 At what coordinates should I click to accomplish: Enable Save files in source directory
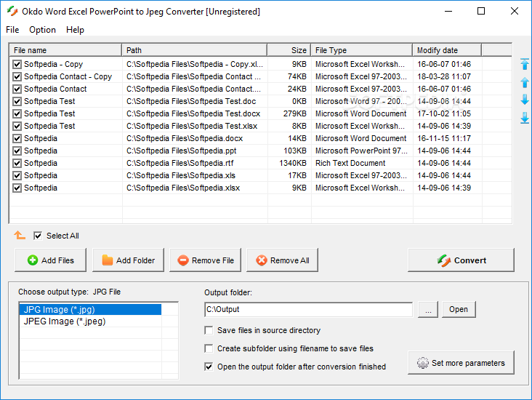pyautogui.click(x=209, y=330)
